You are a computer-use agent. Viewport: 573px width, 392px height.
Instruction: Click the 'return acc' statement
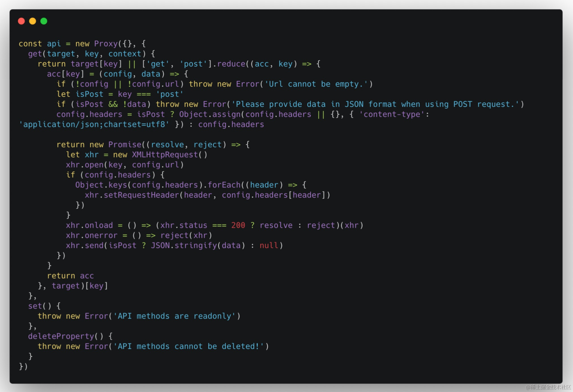pos(70,276)
